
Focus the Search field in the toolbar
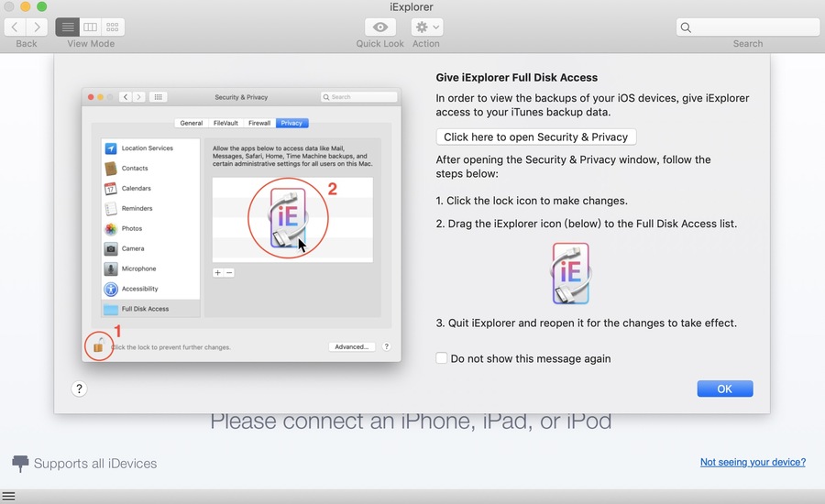click(x=748, y=27)
